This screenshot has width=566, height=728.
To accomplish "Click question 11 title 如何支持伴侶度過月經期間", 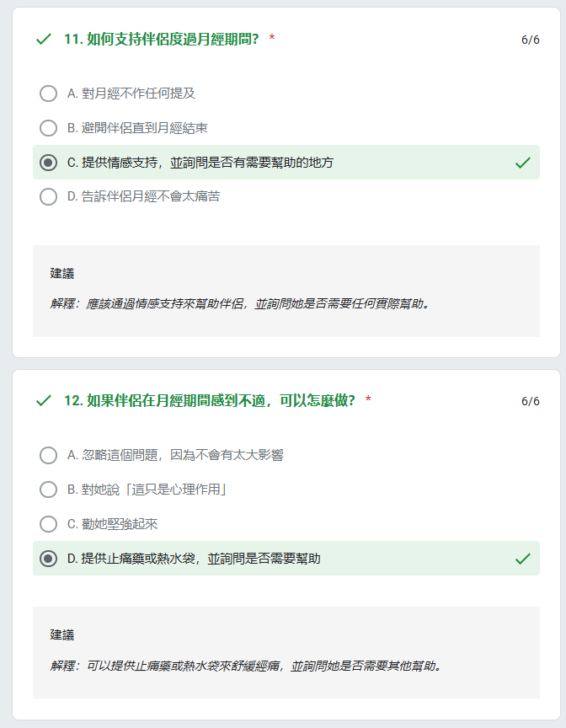I will [162, 40].
